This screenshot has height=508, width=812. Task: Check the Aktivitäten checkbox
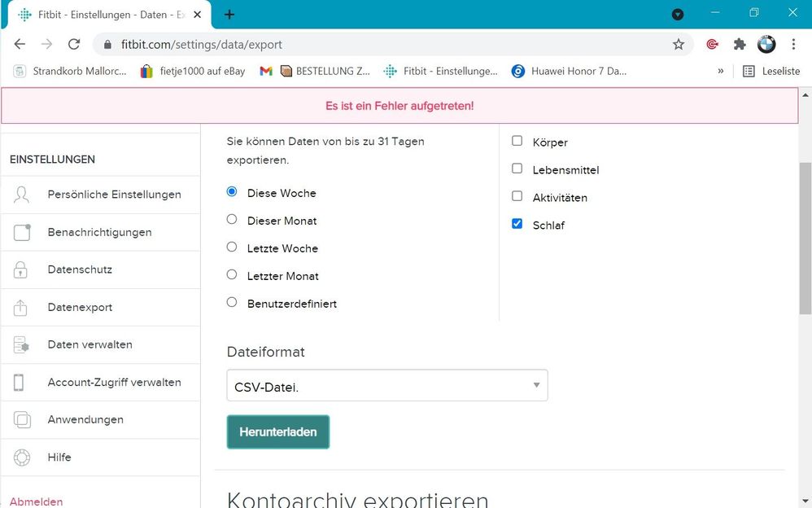pos(517,196)
